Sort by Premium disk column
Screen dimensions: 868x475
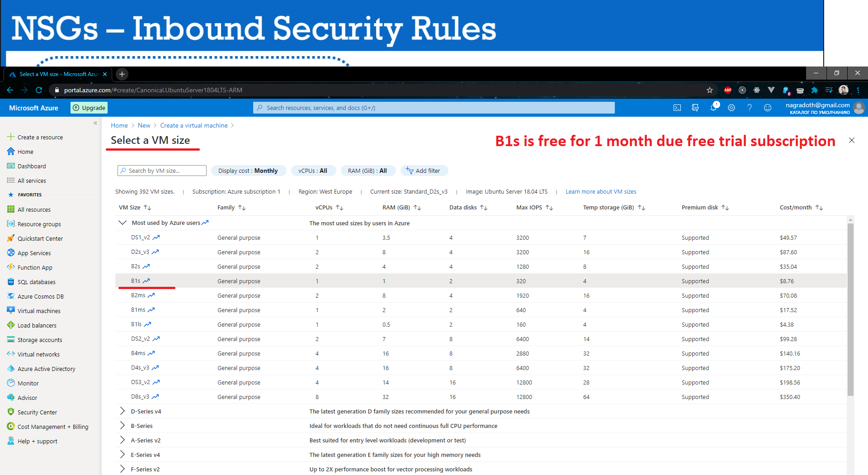tap(705, 207)
